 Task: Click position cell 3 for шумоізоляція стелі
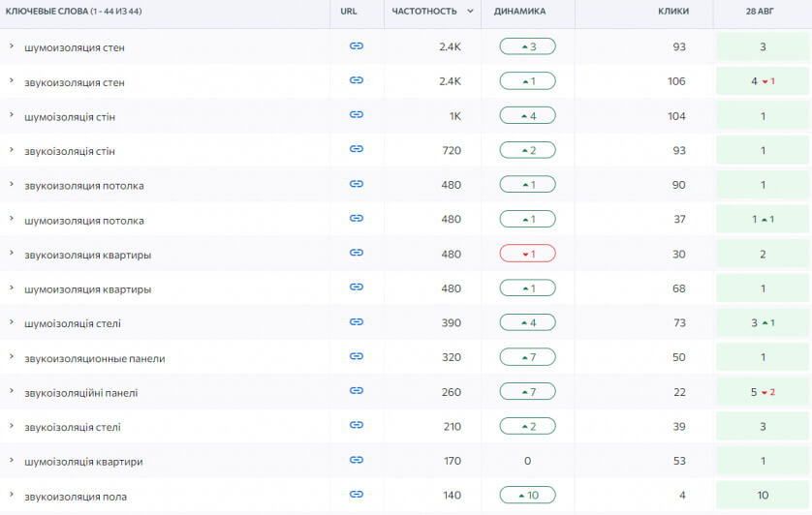click(763, 322)
